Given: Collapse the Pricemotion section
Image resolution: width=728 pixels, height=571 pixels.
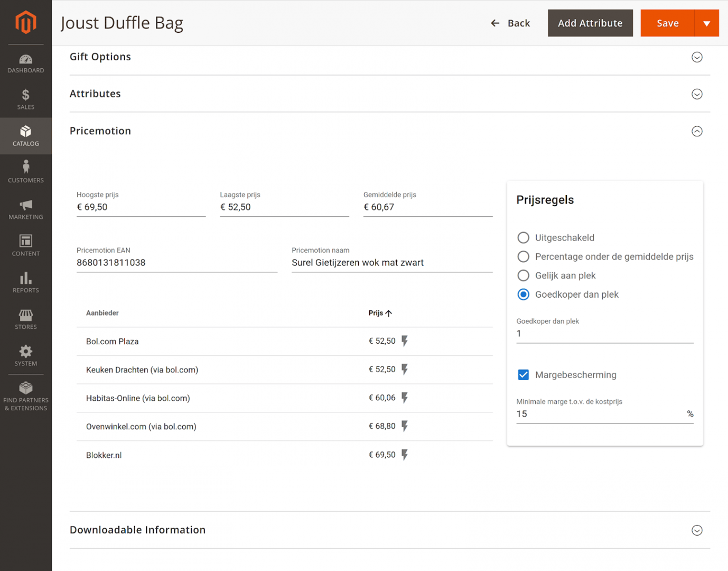Looking at the screenshot, I should [697, 131].
